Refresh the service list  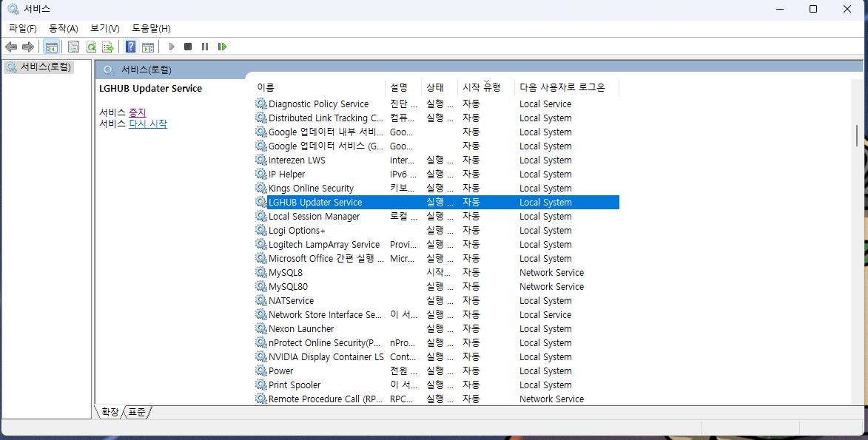tap(91, 46)
